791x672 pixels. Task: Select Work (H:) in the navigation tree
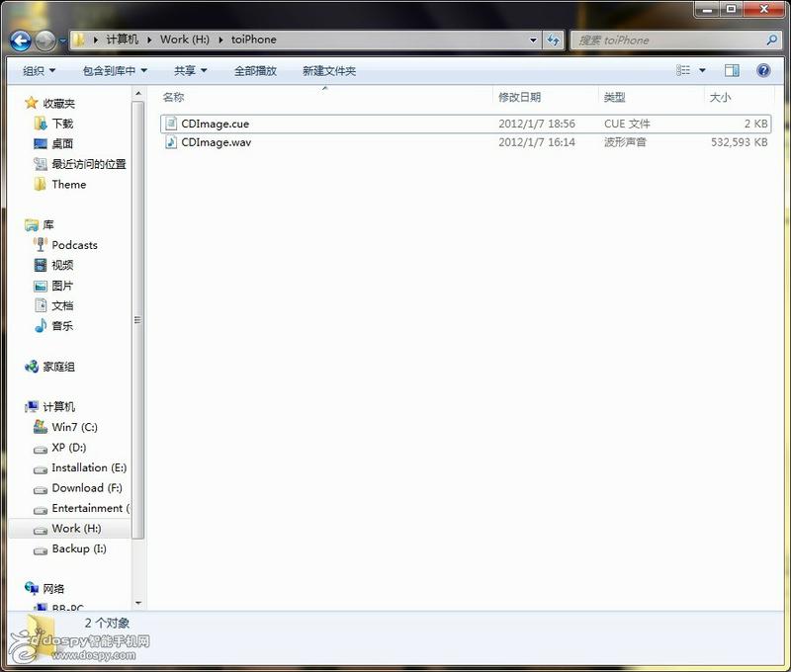76,529
